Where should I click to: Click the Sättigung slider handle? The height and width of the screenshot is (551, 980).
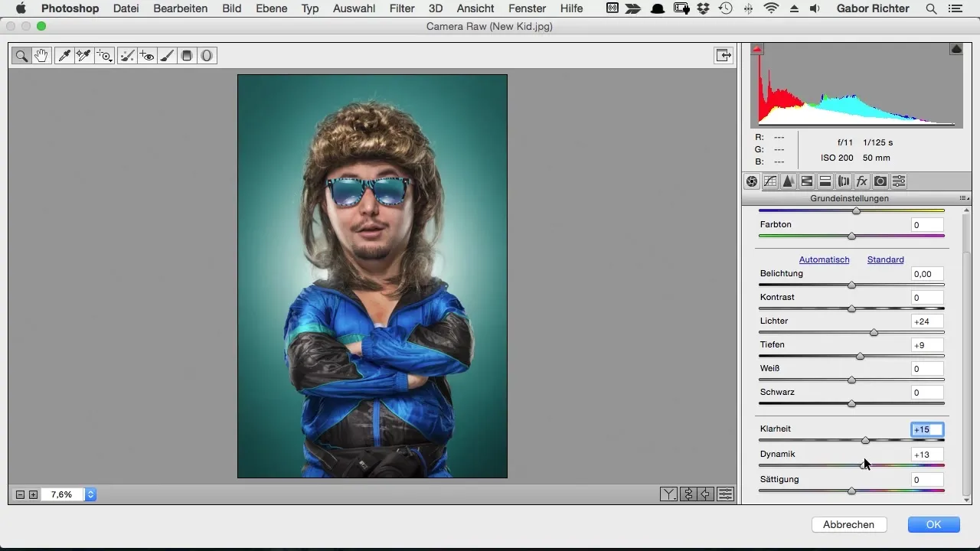(851, 491)
